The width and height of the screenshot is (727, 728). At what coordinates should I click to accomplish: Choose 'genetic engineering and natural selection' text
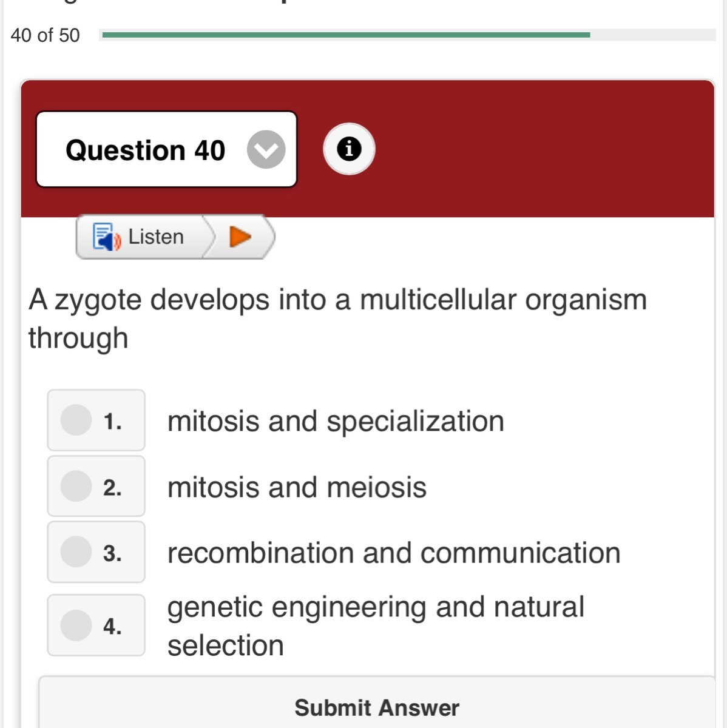(375, 625)
